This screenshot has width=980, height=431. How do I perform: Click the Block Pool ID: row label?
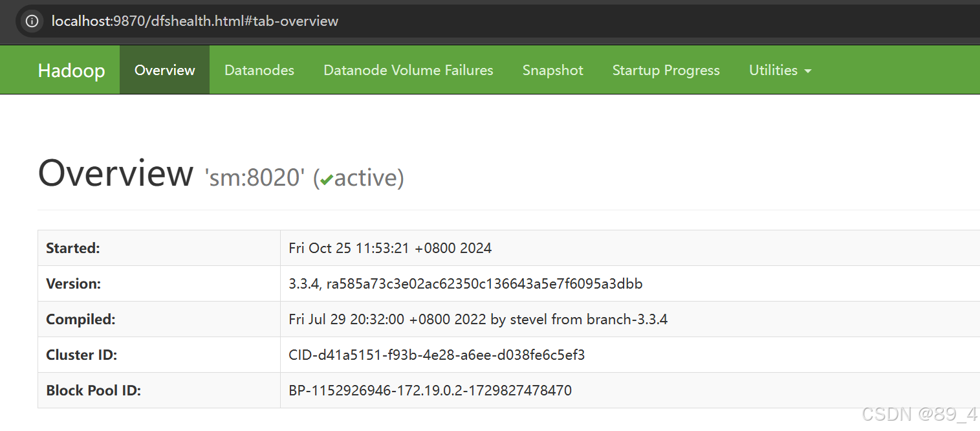click(x=94, y=390)
